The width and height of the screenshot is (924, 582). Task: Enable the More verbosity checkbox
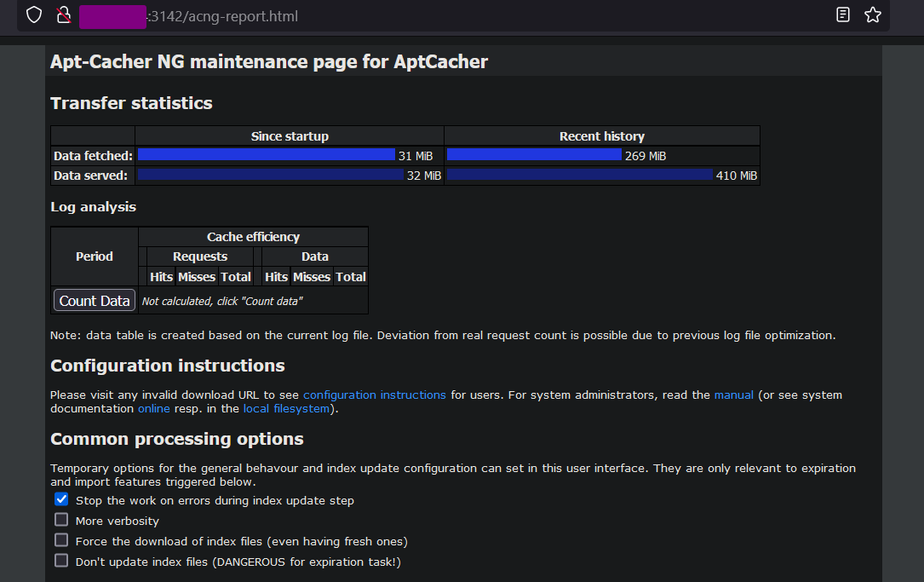pos(61,520)
